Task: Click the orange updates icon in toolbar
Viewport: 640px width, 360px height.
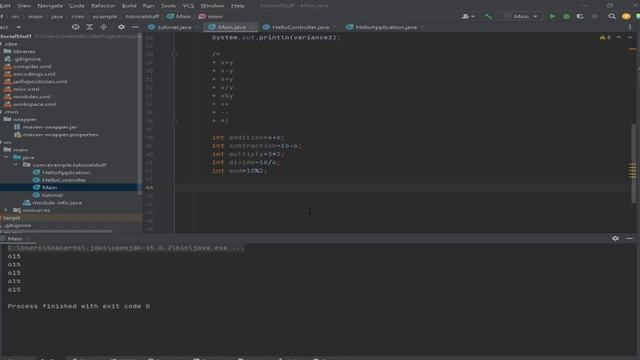Action: pyautogui.click(x=626, y=16)
